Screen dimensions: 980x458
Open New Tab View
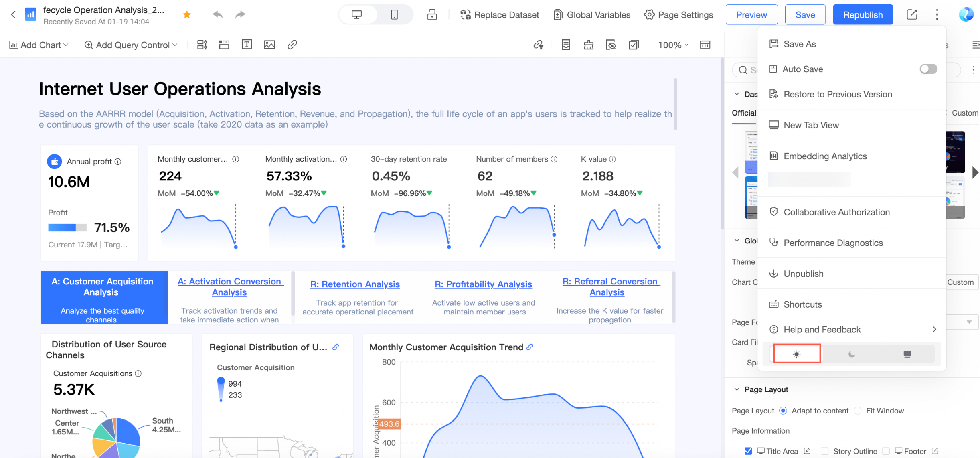[852, 125]
